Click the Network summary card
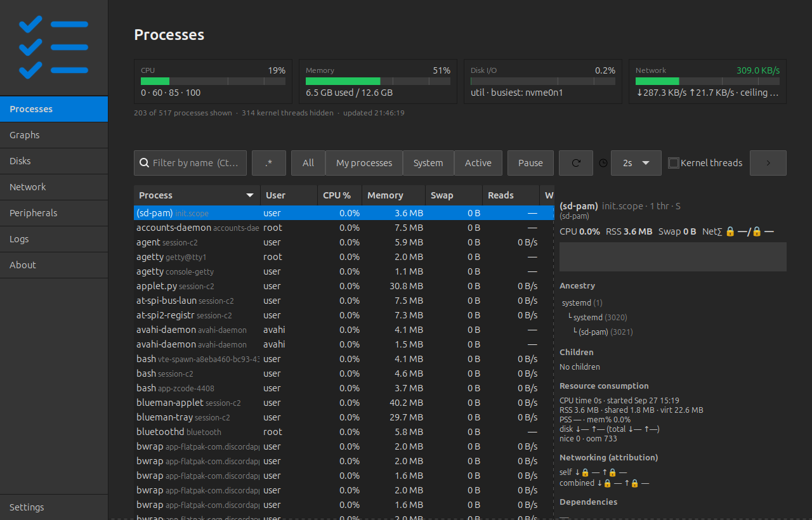 coord(708,81)
